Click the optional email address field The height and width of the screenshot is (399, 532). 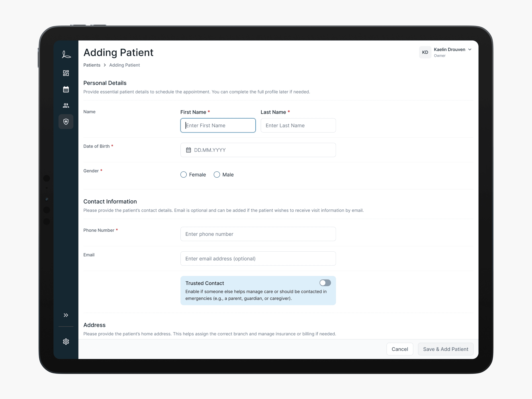click(x=258, y=258)
